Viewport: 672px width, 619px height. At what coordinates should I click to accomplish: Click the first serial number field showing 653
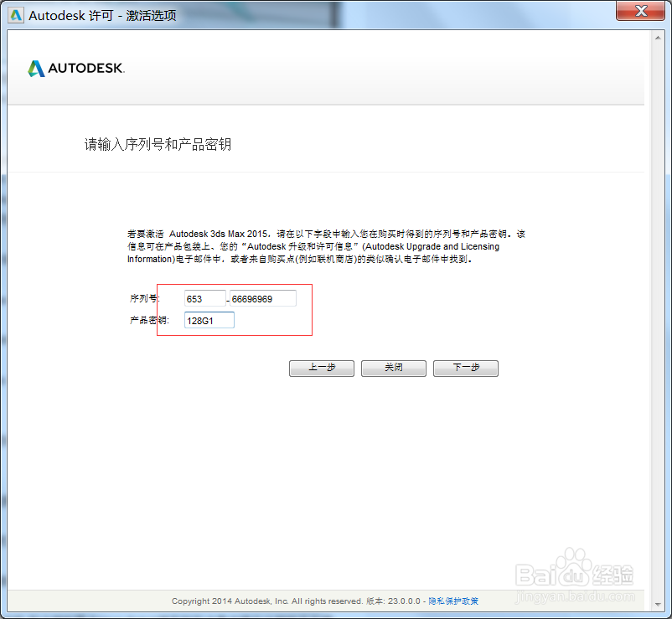204,297
